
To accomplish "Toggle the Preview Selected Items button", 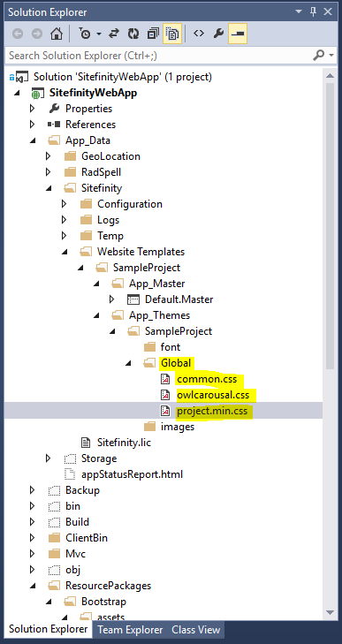I will point(238,34).
